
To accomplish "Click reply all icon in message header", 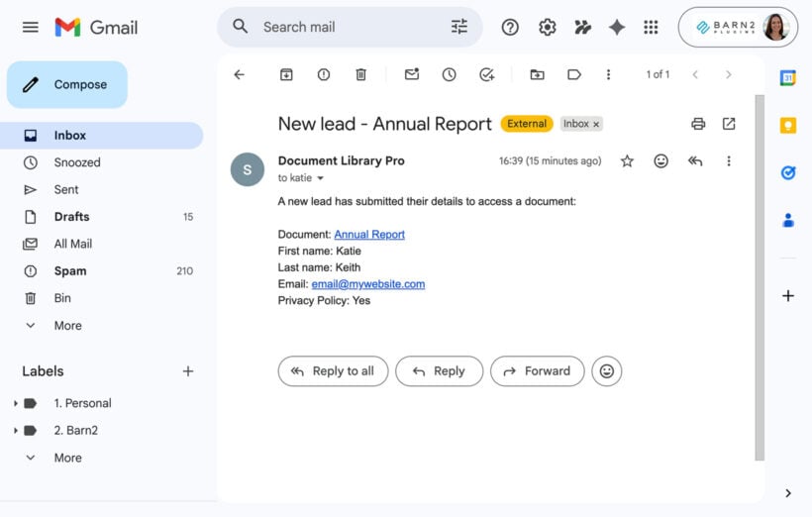I will click(695, 161).
